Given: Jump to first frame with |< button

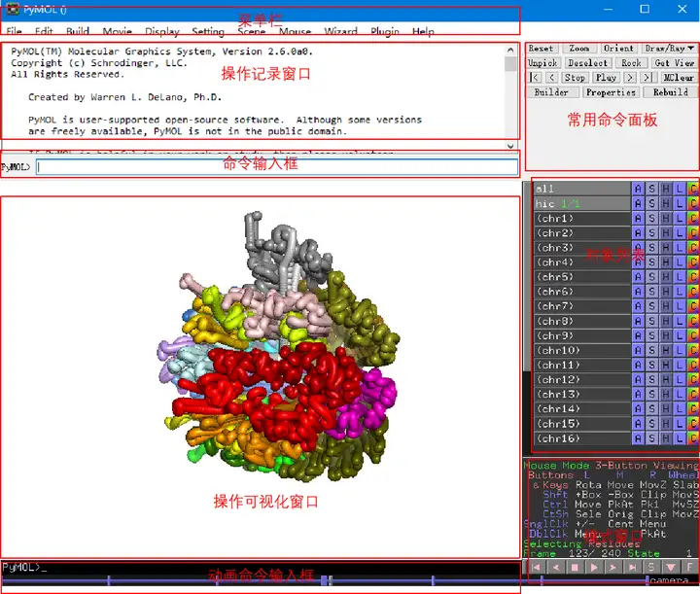Looking at the screenshot, I should 535,78.
